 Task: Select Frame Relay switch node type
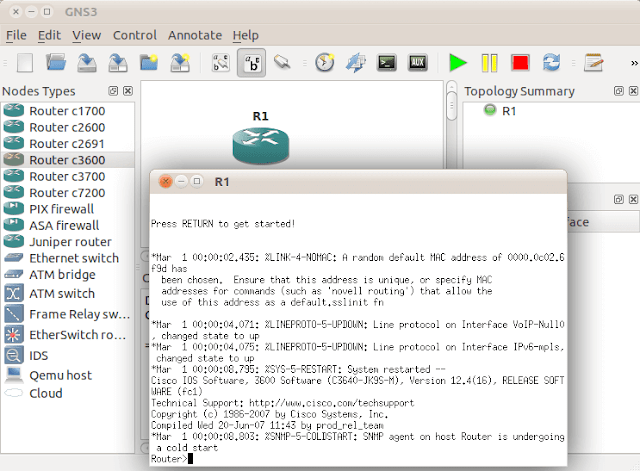coord(68,314)
